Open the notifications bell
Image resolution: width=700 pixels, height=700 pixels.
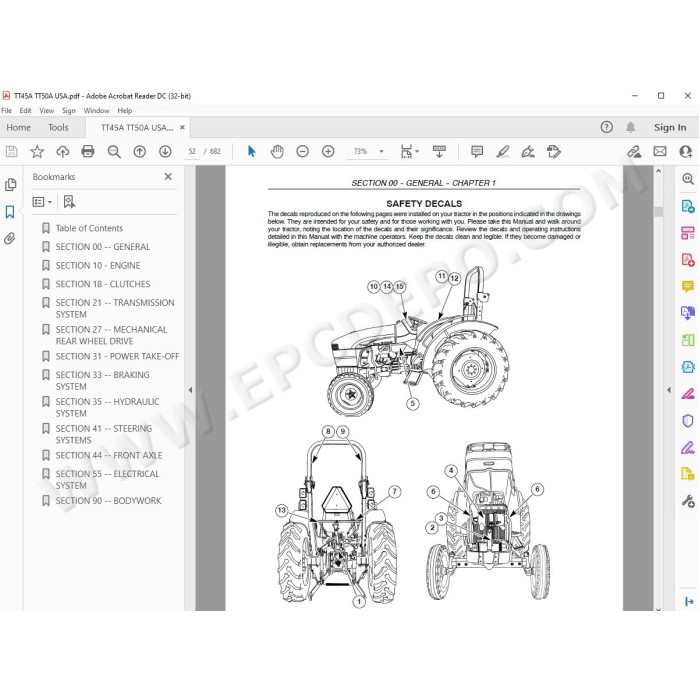tap(630, 128)
